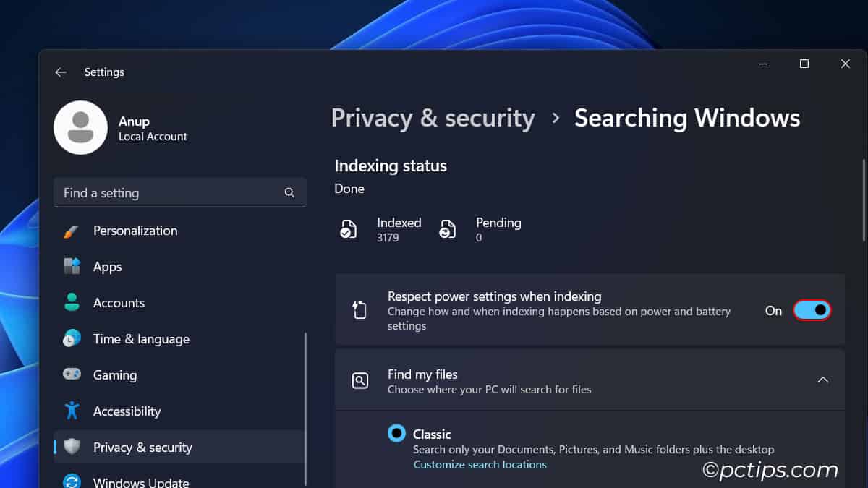The image size is (868, 488).
Task: Click the Find my files search icon
Action: (359, 380)
